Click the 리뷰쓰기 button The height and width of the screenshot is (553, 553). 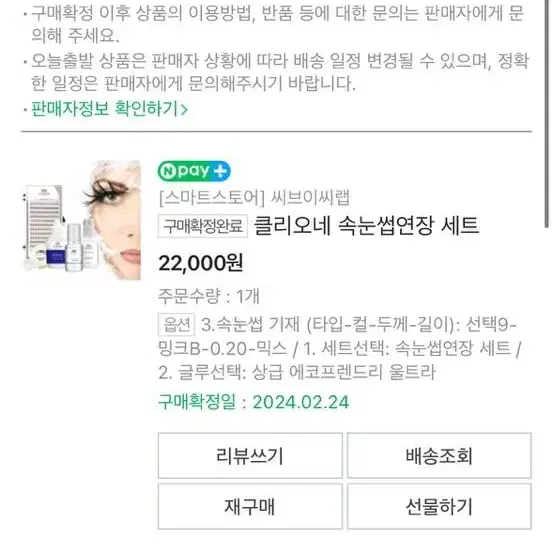250,456
